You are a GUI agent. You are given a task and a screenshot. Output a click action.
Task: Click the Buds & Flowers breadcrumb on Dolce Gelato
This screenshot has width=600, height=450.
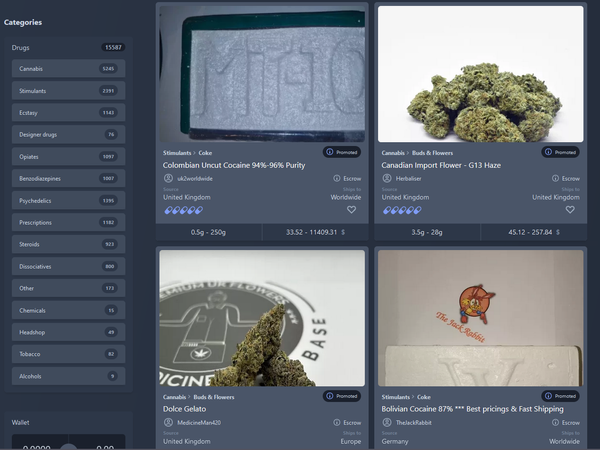point(215,397)
